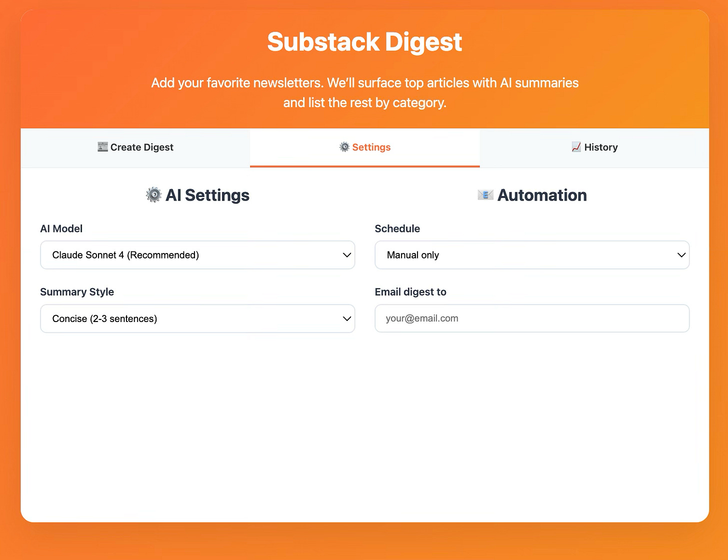
Task: Click the Schedule label
Action: click(x=397, y=228)
